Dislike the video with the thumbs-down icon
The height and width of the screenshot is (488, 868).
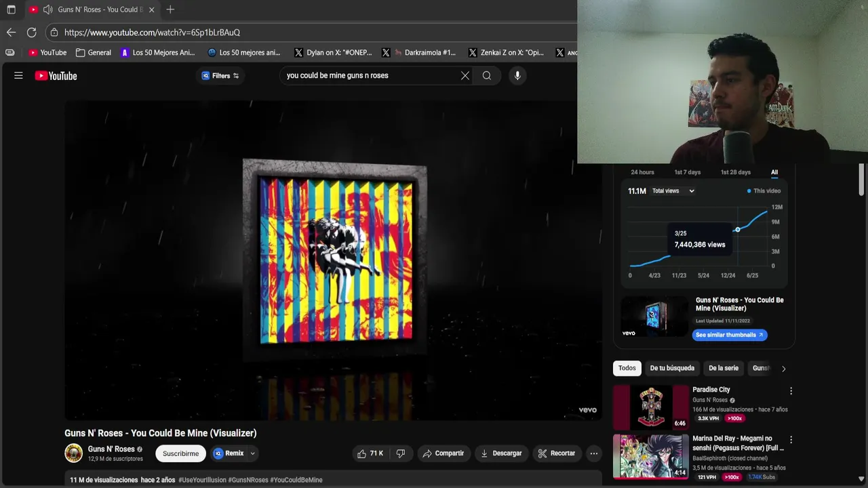tap(401, 453)
